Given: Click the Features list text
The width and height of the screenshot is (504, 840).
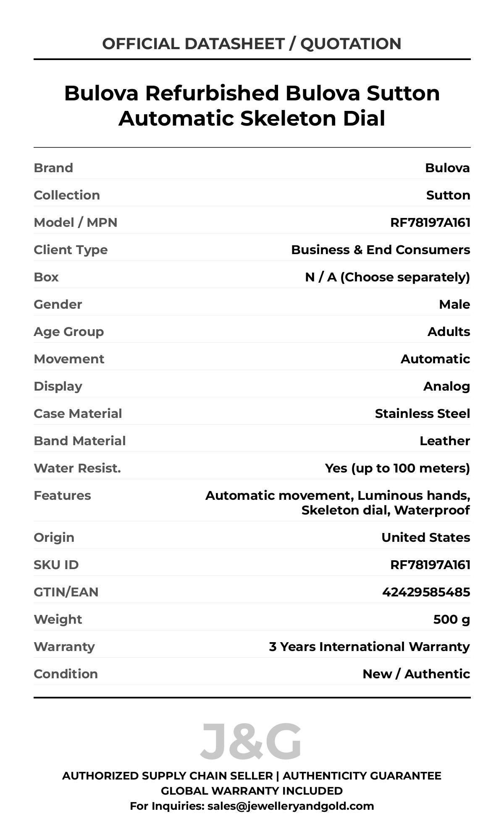Looking at the screenshot, I should point(338,503).
